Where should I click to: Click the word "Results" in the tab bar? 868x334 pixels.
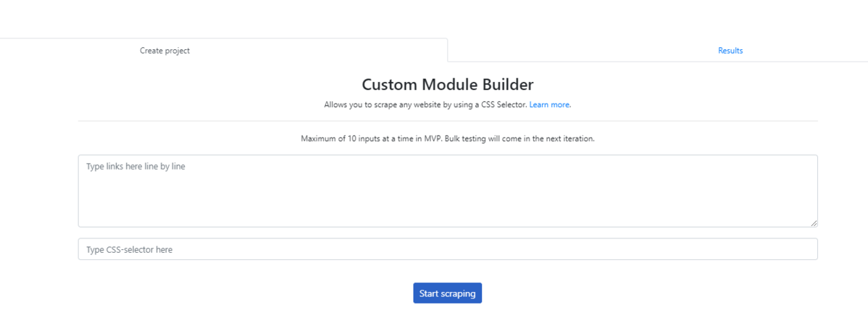tap(730, 51)
